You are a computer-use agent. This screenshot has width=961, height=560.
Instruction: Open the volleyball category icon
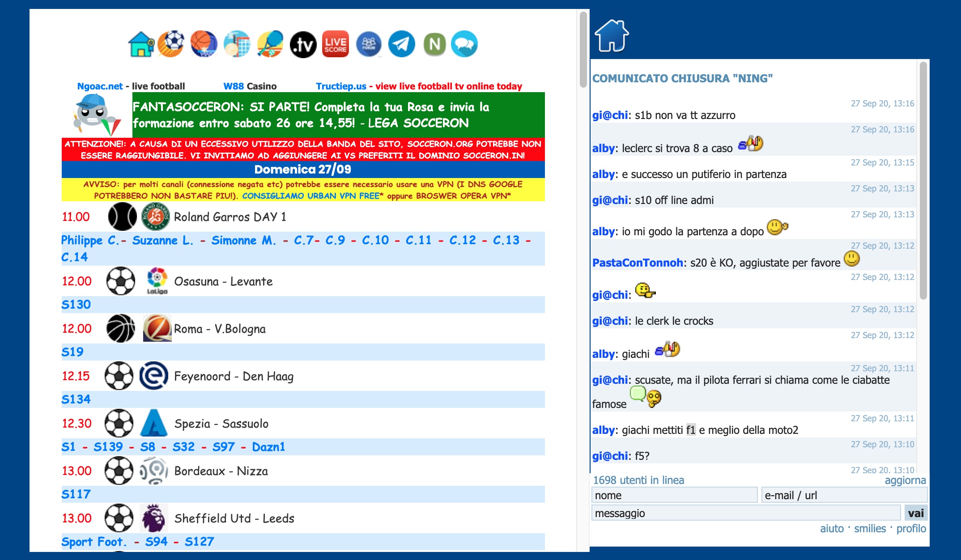click(x=237, y=44)
